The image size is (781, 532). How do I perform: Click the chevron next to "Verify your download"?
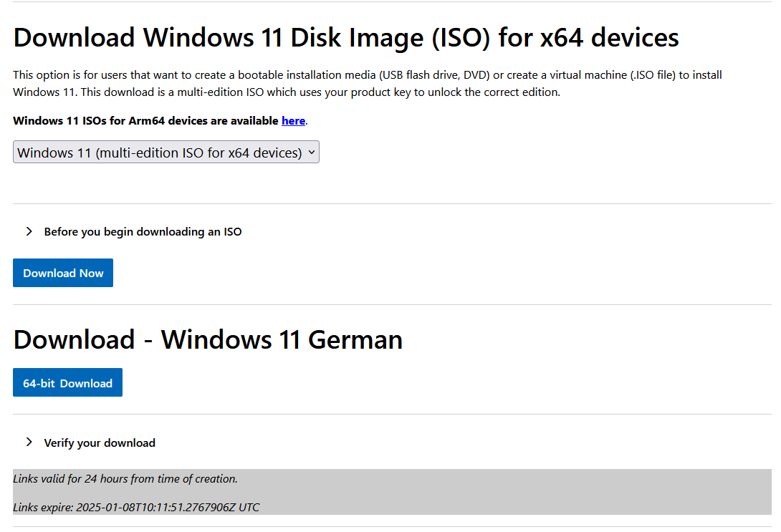click(29, 442)
